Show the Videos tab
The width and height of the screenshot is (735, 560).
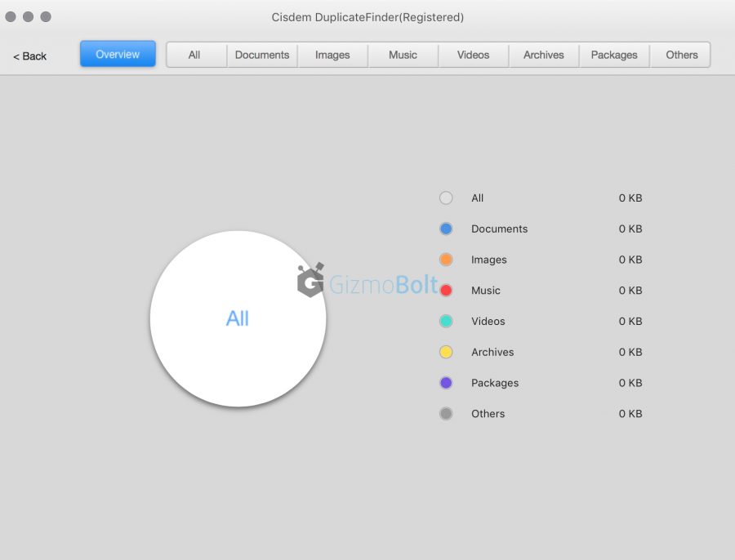point(474,55)
